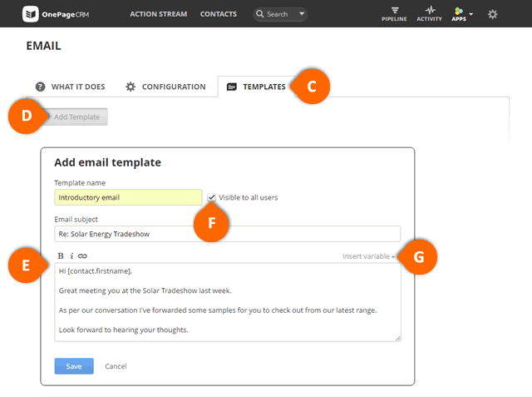The height and width of the screenshot is (397, 532).
Task: Click the question mark icon beside What It Does
Action: [x=41, y=87]
